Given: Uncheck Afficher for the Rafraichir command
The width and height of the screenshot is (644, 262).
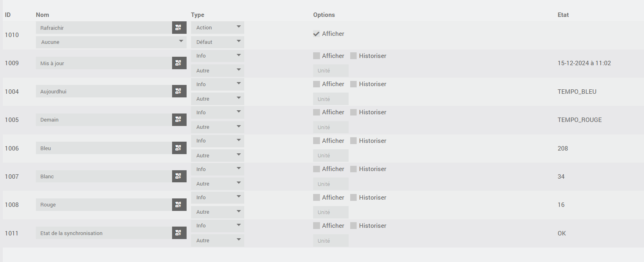Looking at the screenshot, I should pyautogui.click(x=316, y=34).
